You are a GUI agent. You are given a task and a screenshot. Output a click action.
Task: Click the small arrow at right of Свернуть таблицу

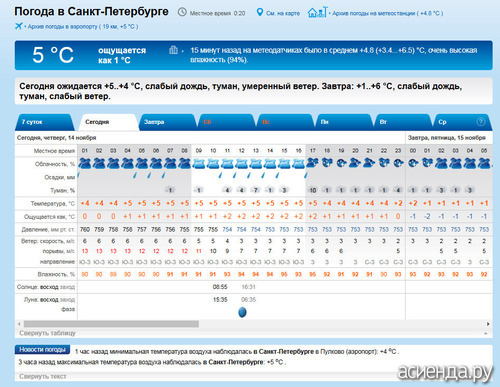tap(486, 333)
